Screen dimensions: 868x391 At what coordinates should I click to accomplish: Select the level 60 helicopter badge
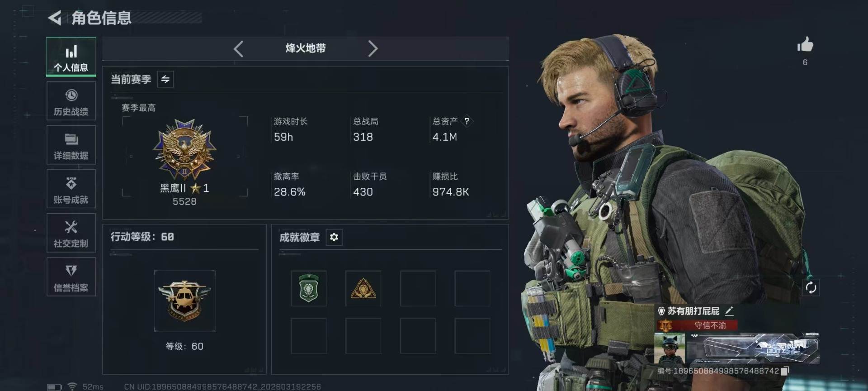point(184,301)
